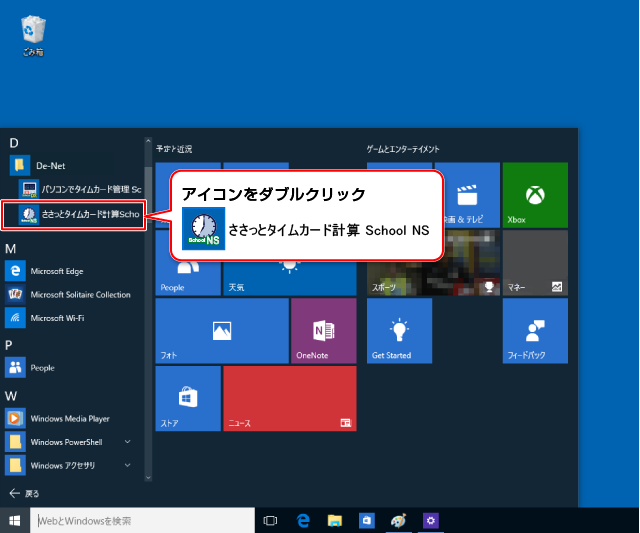Click the 戻る back button
The width and height of the screenshot is (640, 533).
pyautogui.click(x=24, y=493)
